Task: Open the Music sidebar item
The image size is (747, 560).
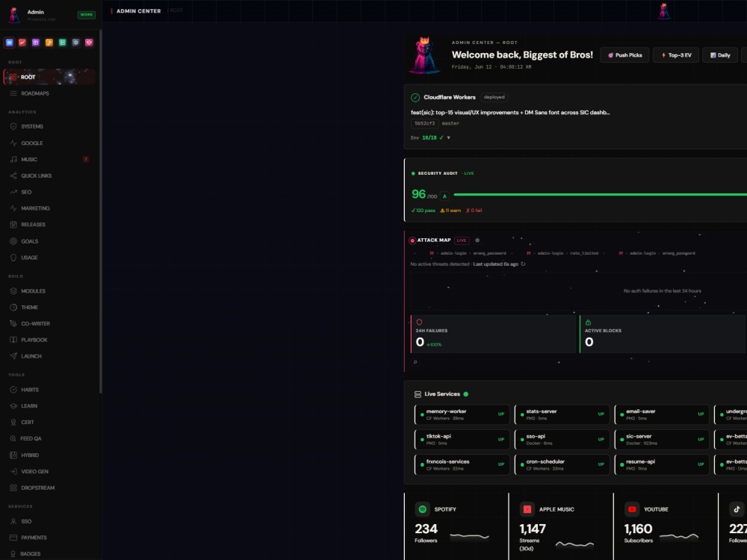Action: (x=49, y=159)
